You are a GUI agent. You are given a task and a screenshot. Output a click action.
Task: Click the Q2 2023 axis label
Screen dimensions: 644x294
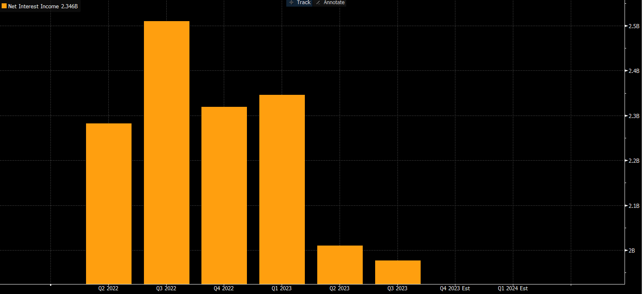339,288
